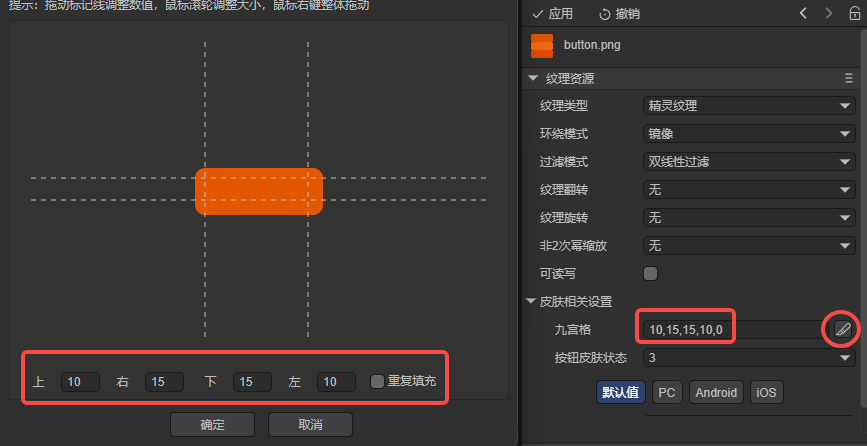Click the 上 (top) value input field
This screenshot has width=867, height=446.
[x=79, y=381]
